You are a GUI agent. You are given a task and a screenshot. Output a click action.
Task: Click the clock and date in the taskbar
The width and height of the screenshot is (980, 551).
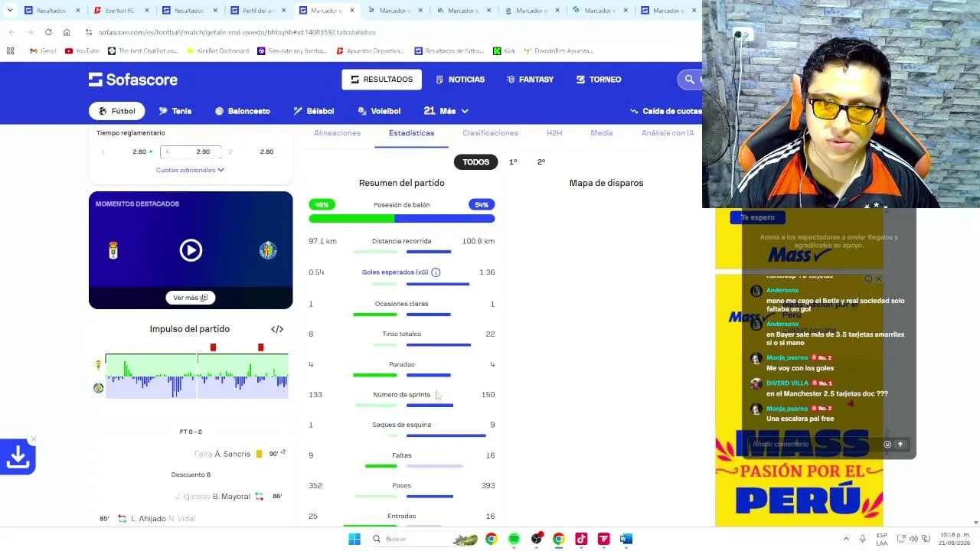point(953,539)
